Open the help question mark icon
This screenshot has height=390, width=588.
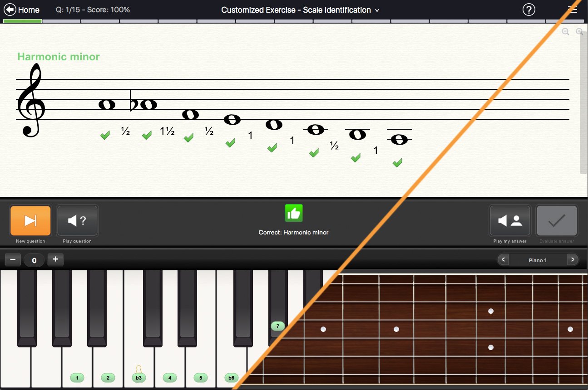coord(529,10)
